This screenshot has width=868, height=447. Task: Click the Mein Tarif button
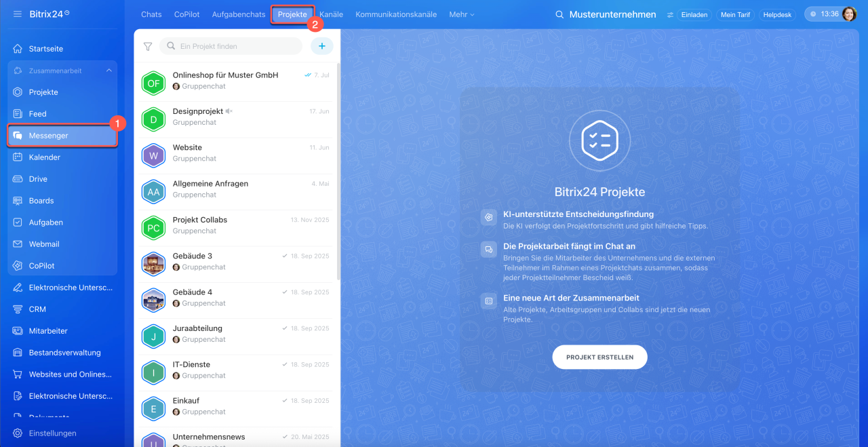point(736,14)
